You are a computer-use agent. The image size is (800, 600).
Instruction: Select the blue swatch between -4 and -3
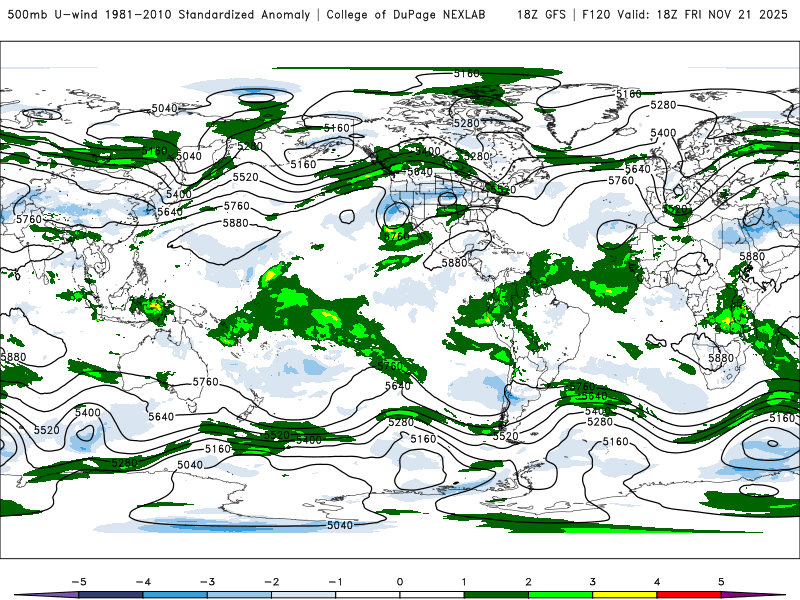point(175,595)
